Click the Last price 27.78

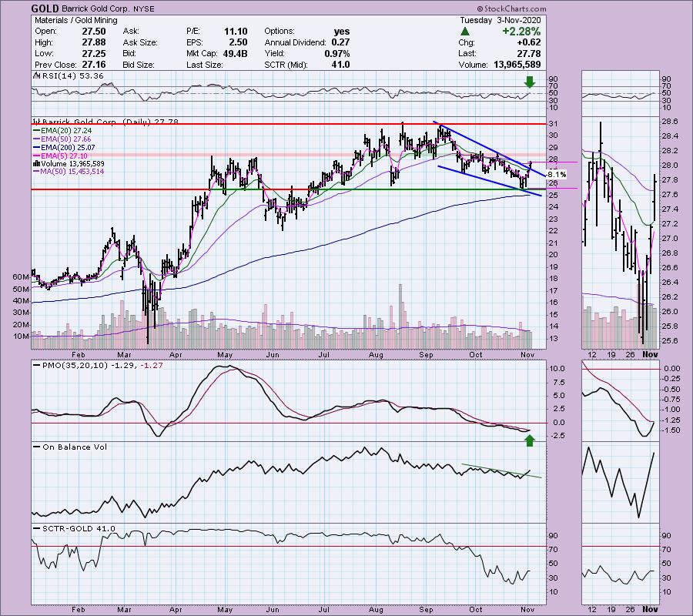(x=529, y=53)
